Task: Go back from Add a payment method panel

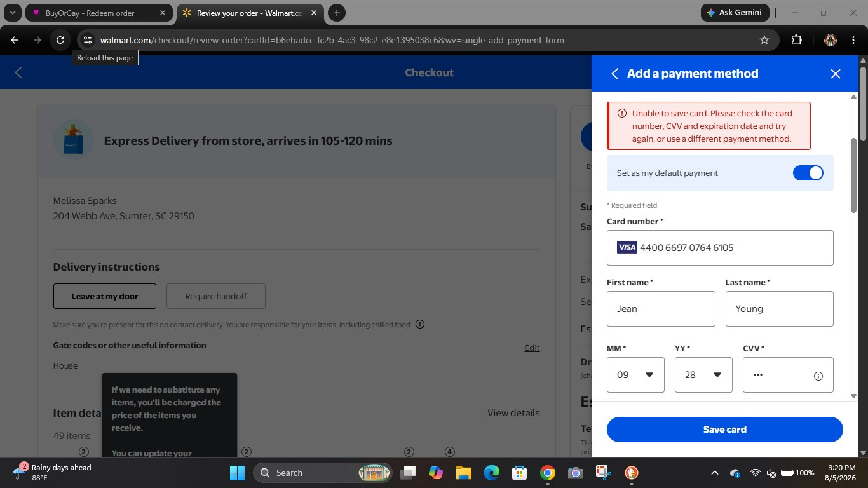Action: click(614, 74)
